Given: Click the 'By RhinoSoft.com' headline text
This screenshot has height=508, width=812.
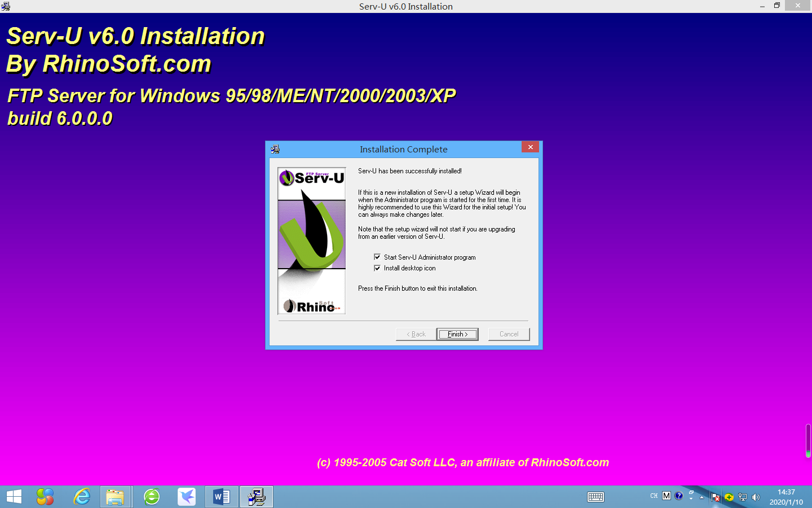Looking at the screenshot, I should click(108, 64).
